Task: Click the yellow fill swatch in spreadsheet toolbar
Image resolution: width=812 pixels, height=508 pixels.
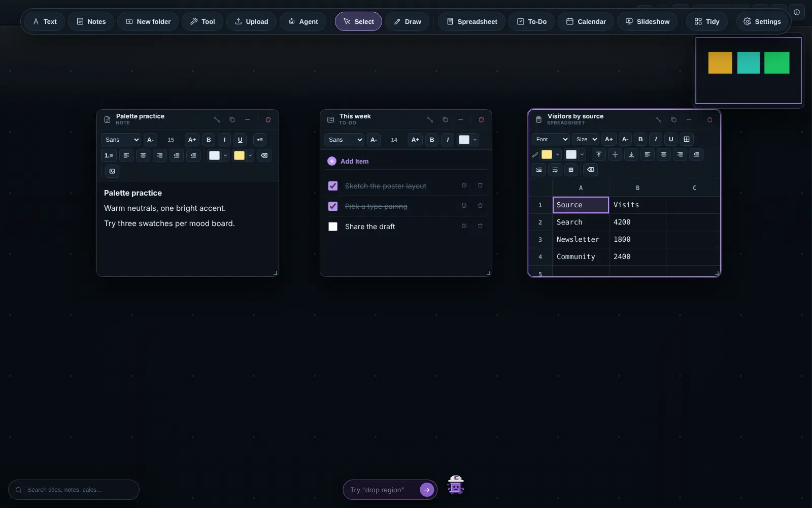Action: click(547, 154)
